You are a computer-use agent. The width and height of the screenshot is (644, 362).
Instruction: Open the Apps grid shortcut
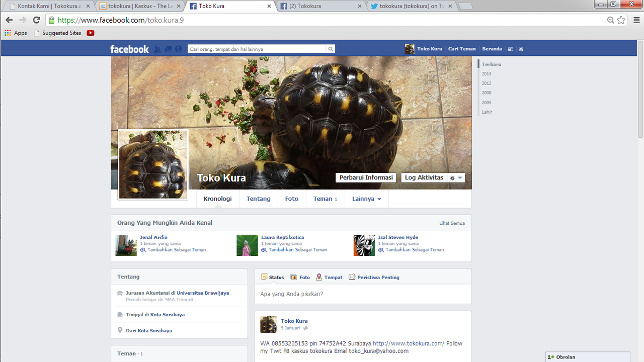(x=16, y=33)
